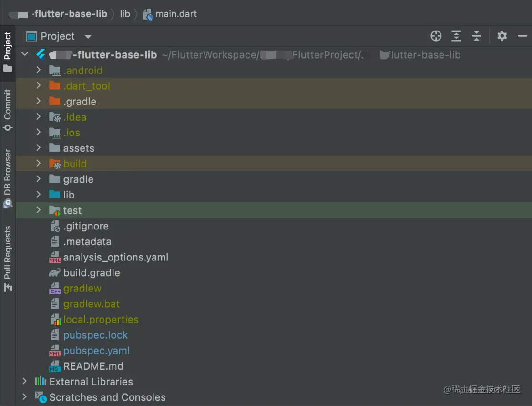Viewport: 532px width, 406px height.
Task: Click the build.gradle elephant file icon
Action: [55, 273]
